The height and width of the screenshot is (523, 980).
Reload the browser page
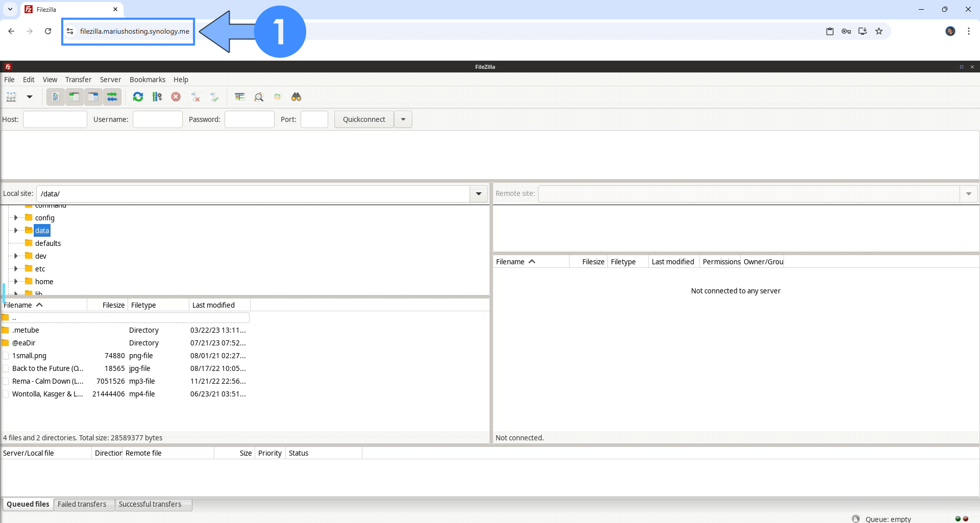[x=48, y=32]
